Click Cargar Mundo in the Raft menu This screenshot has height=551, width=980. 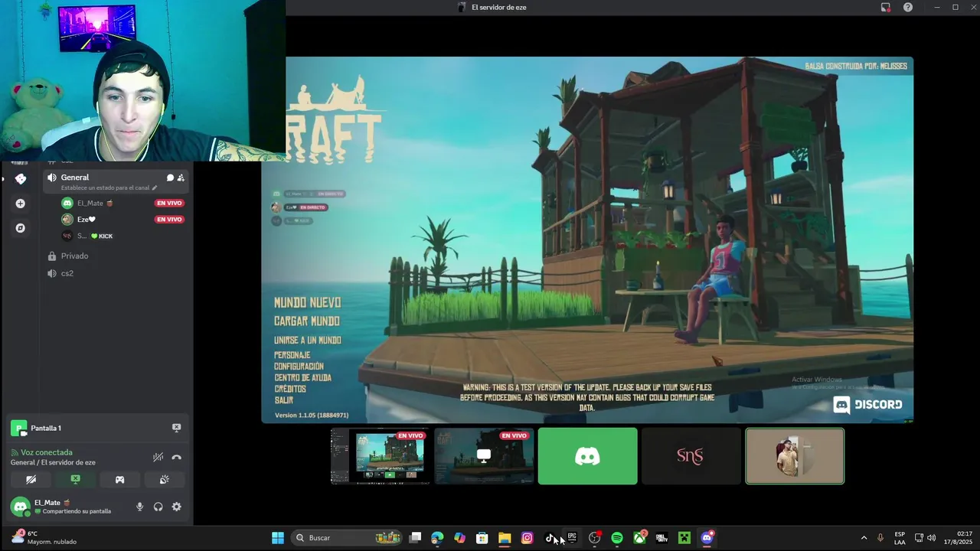tap(307, 321)
